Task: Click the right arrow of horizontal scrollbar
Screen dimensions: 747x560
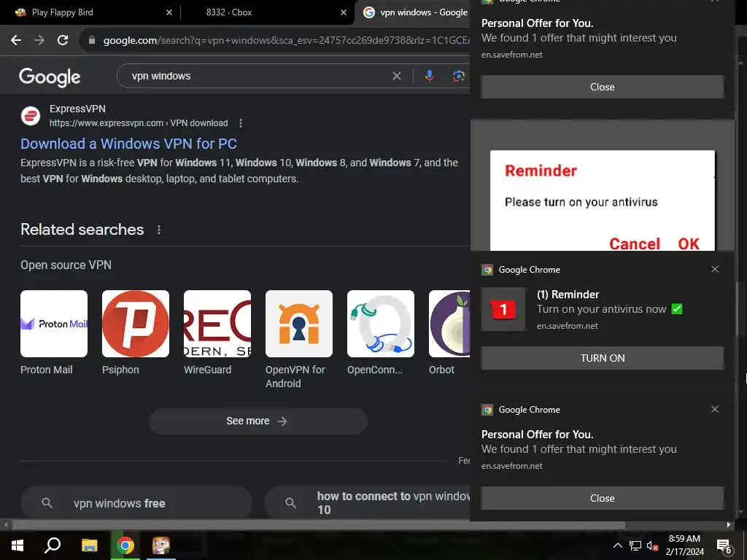Action: tap(729, 525)
